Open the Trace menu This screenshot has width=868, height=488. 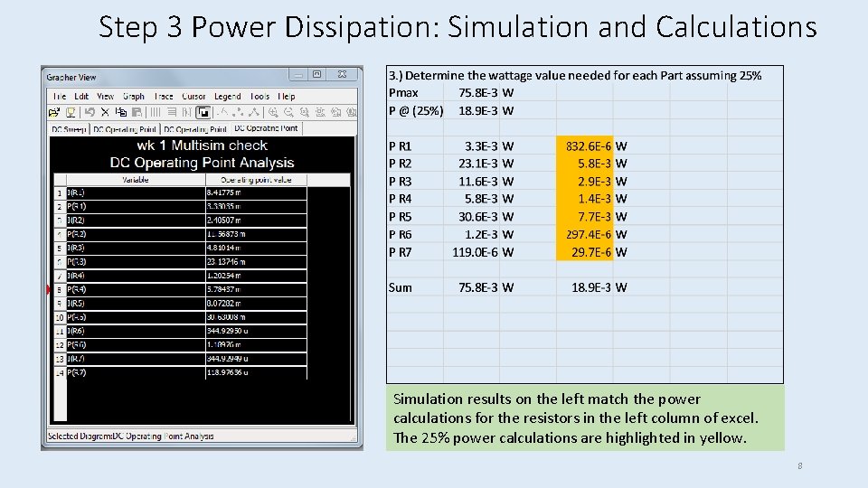tap(164, 97)
